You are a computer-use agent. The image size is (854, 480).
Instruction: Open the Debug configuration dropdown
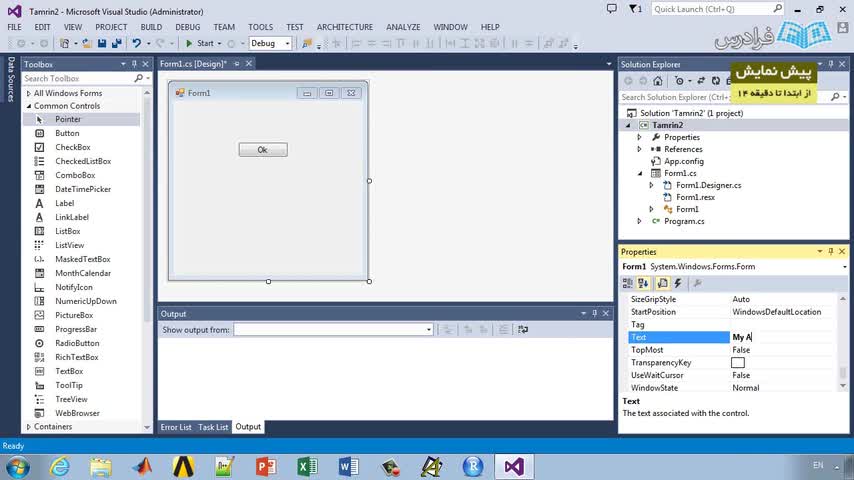(x=287, y=43)
